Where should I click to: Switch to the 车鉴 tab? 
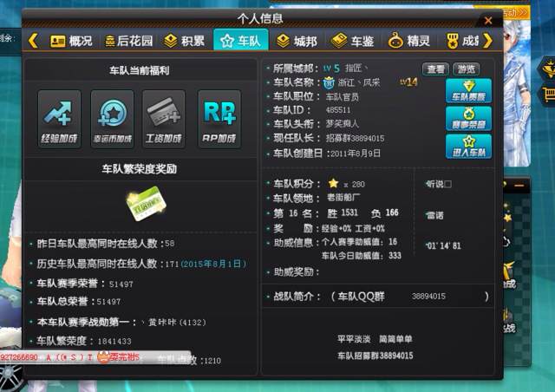(353, 41)
